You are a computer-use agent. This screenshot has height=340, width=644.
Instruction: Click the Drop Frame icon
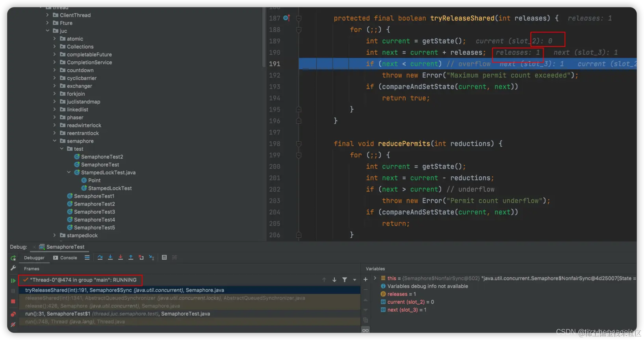[141, 257]
